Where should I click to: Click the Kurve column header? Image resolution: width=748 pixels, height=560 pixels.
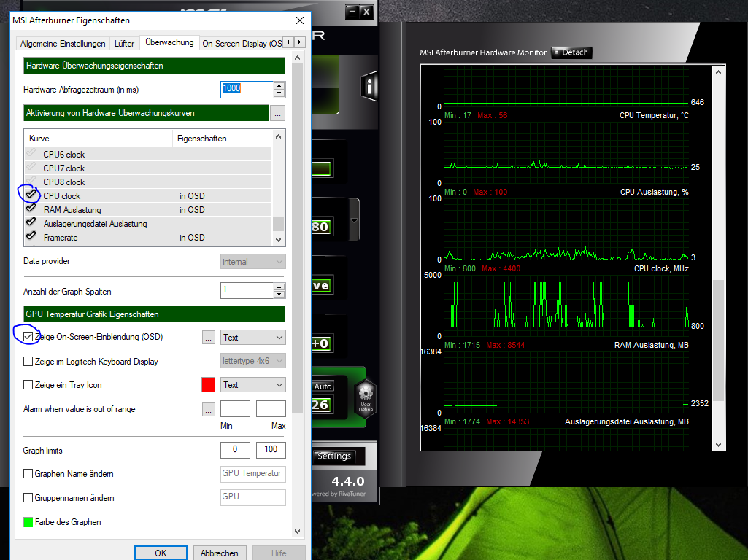pyautogui.click(x=99, y=139)
